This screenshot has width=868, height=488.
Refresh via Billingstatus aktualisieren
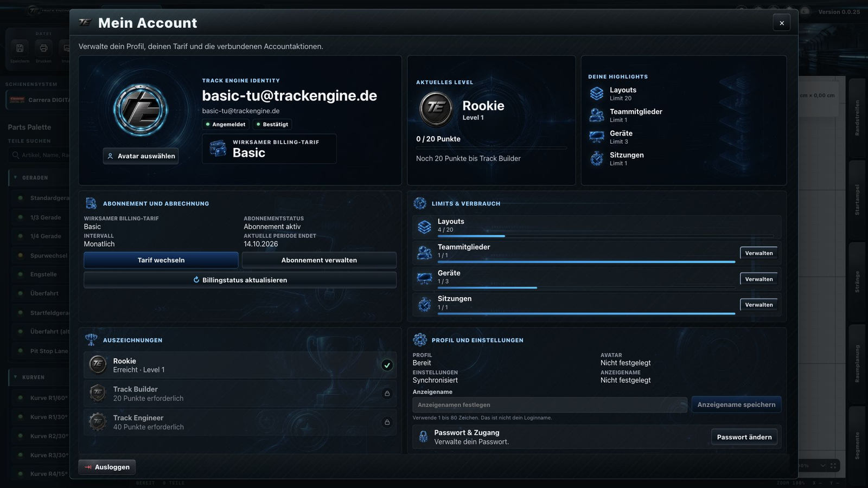click(240, 280)
